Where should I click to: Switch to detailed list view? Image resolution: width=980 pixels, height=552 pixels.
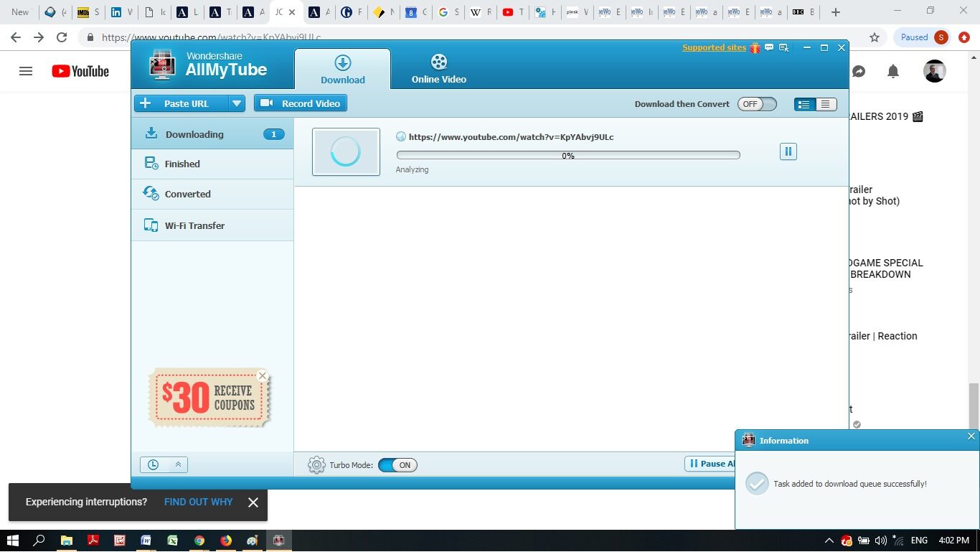(804, 104)
